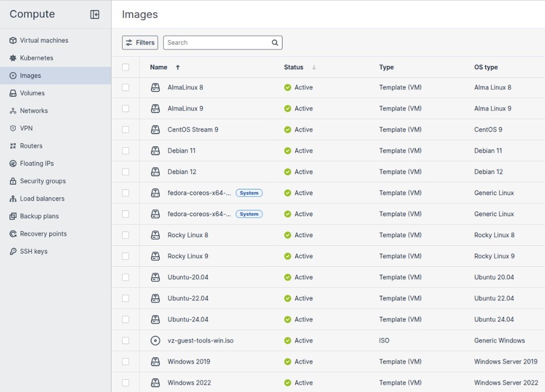Screen dimensions: 545x392
Task: Click the System badge on first fedora-coreos
Action: click(x=249, y=193)
